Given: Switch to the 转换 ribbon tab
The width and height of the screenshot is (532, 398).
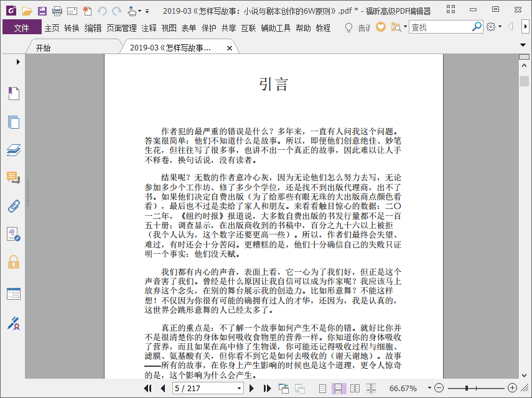Looking at the screenshot, I should 72,28.
